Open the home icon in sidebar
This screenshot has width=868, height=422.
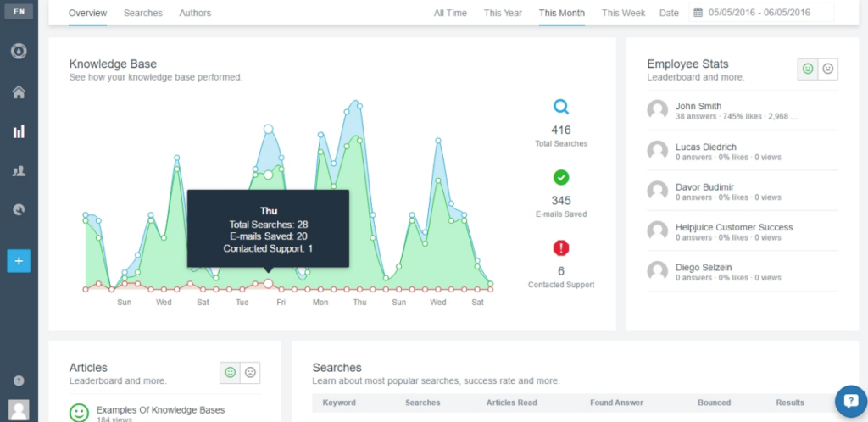19,92
